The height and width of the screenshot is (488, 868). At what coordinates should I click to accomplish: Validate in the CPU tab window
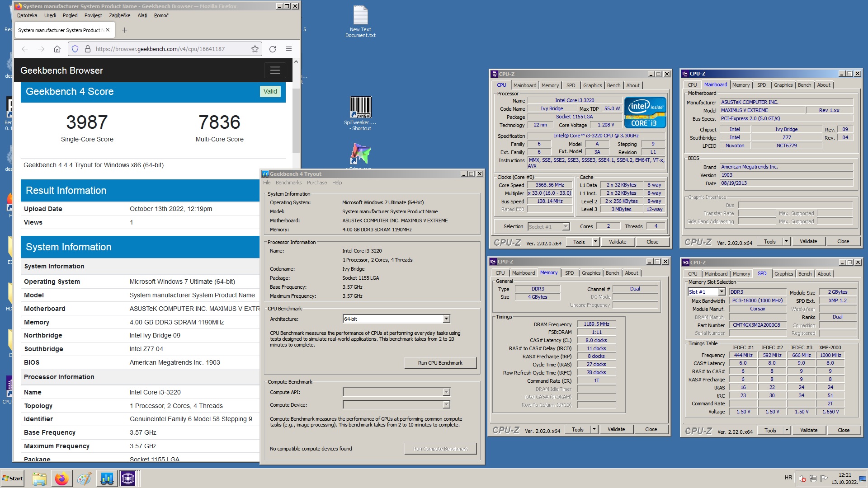618,242
